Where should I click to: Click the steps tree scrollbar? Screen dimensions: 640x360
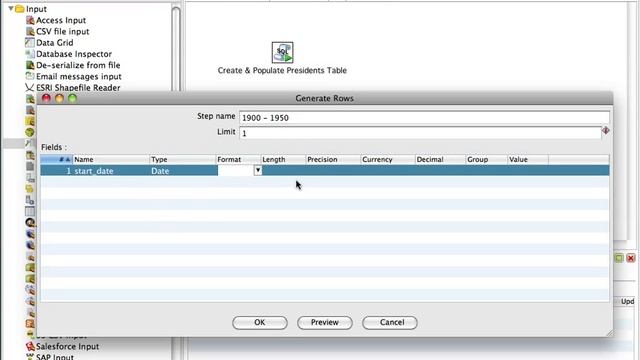click(176, 49)
